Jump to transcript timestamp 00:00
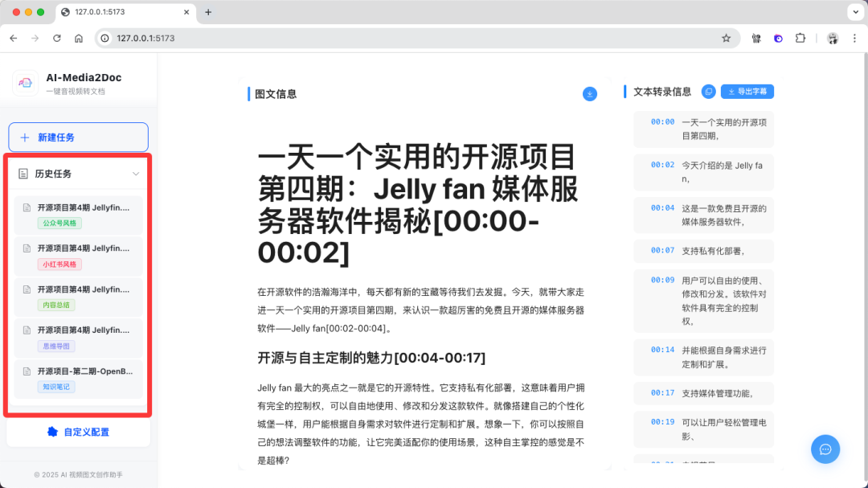 (x=662, y=122)
